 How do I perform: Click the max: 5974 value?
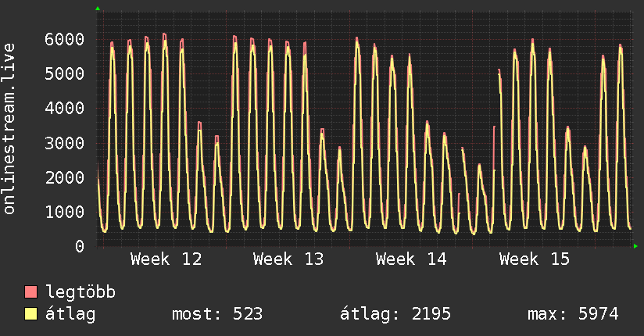point(573,314)
